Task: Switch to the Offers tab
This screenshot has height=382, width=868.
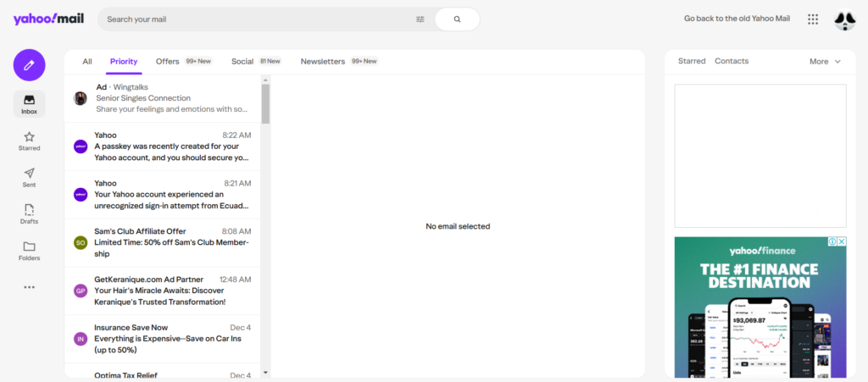Action: (x=168, y=61)
